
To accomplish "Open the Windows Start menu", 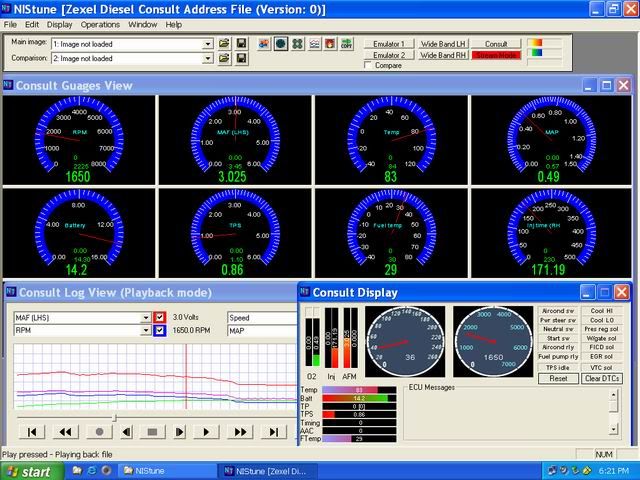I will [x=32, y=471].
